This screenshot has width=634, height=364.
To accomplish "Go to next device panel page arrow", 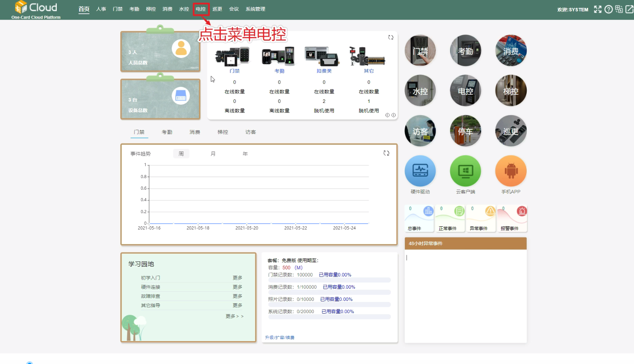I will pyautogui.click(x=393, y=115).
